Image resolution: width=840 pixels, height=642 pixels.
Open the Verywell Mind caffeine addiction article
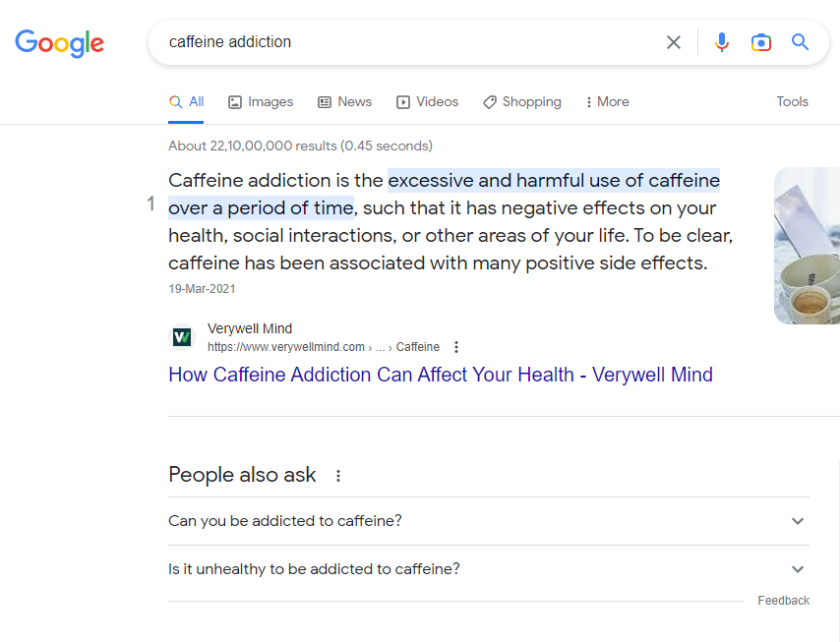point(440,375)
